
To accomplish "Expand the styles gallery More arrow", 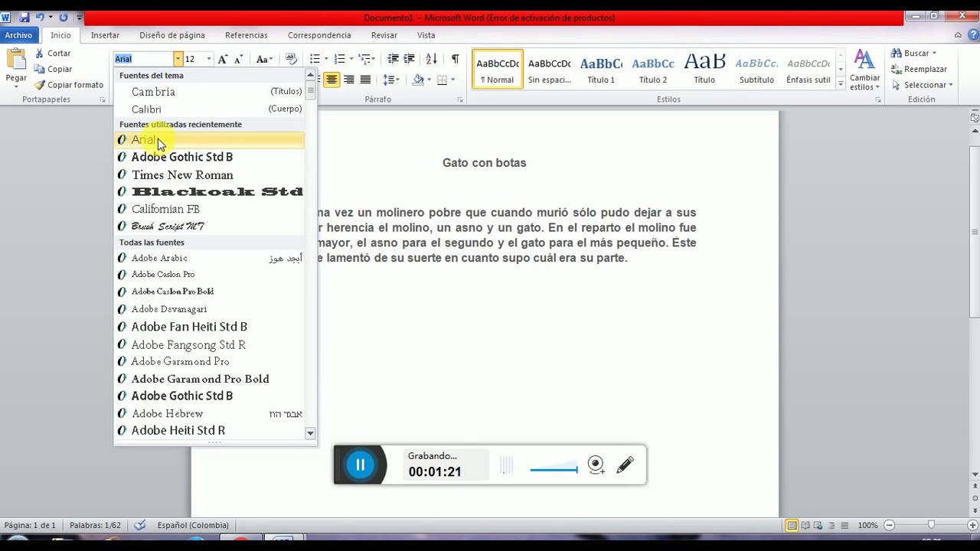I will point(841,85).
